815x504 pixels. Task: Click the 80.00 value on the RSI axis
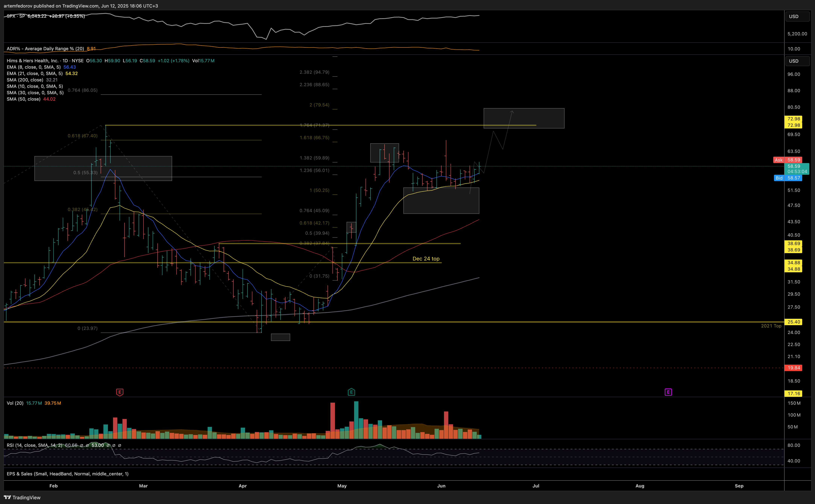(x=794, y=445)
